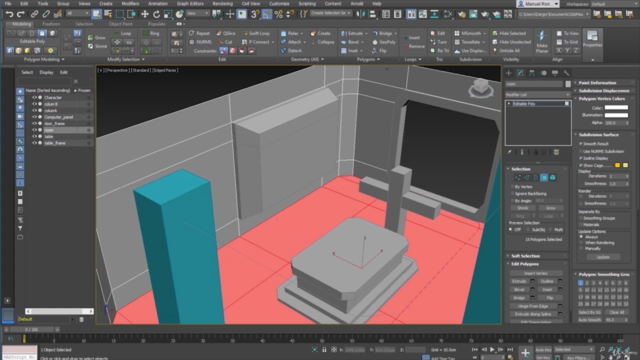Open the Manuel Ron user account dropdown
640x360 pixels.
click(538, 4)
